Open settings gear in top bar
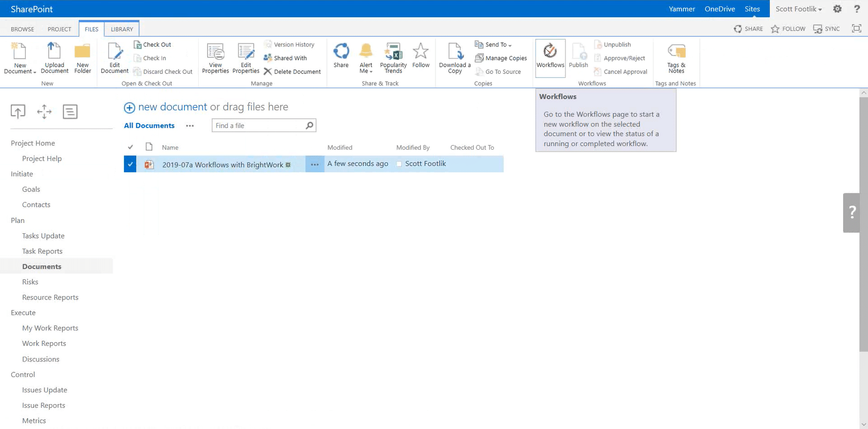 837,9
